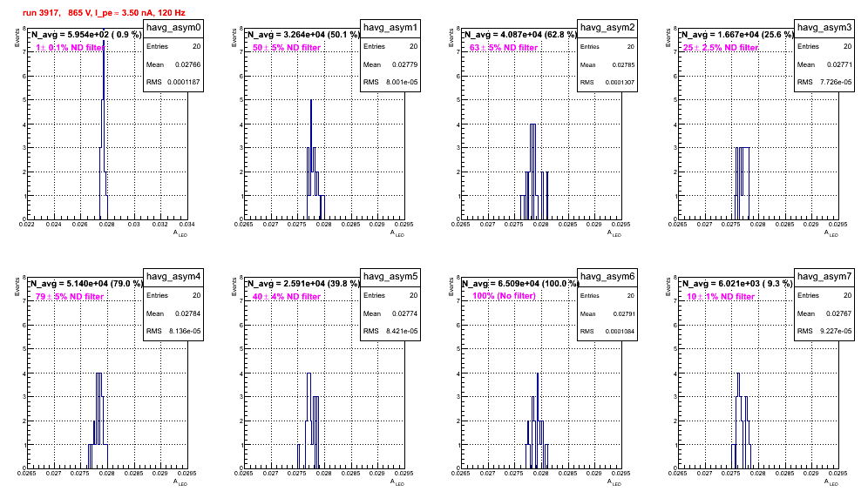Click N_avg = 2.591e+04 (39.8 %) label
The height and width of the screenshot is (498, 868).
[x=303, y=284]
